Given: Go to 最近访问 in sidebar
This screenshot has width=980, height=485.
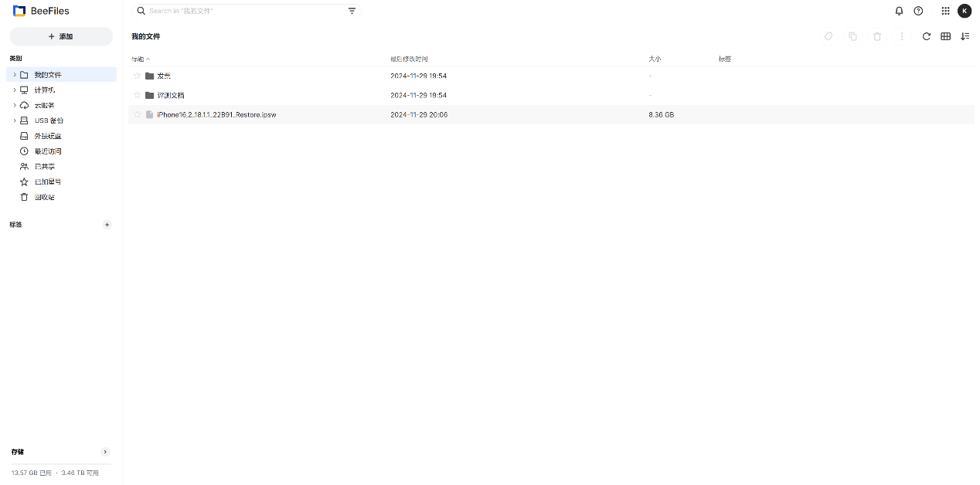Looking at the screenshot, I should point(47,151).
